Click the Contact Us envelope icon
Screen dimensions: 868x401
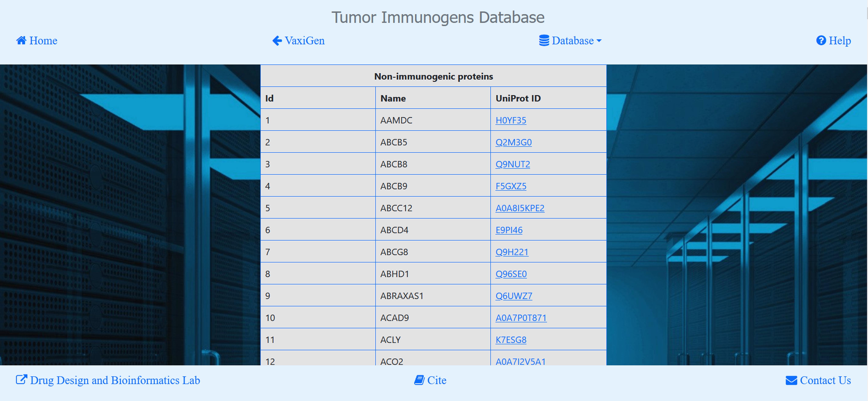[x=791, y=380]
